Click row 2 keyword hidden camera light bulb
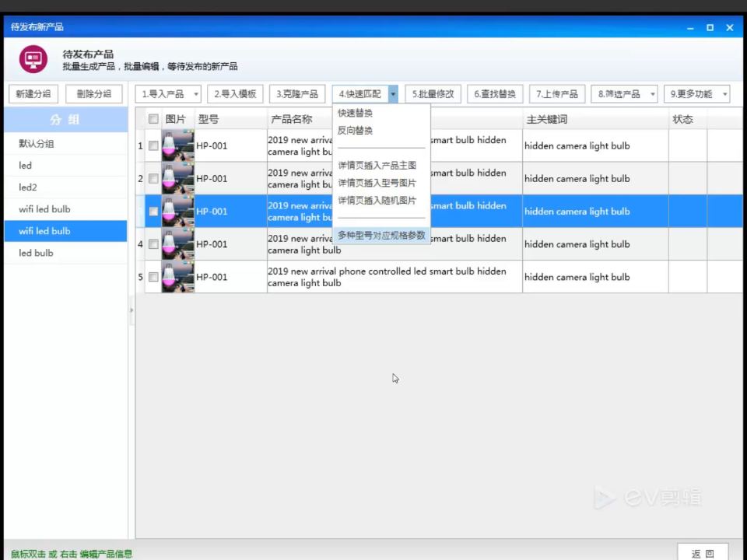 (577, 179)
